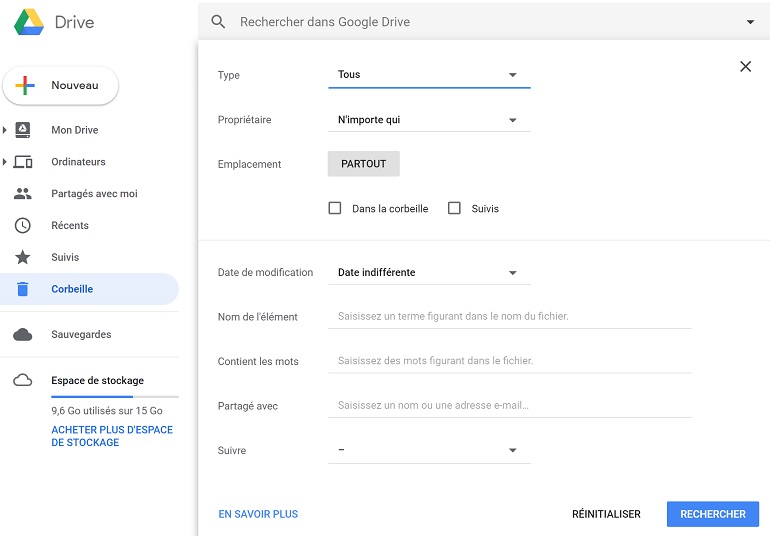This screenshot has height=536, width=770.
Task: Toggle search options arrow in search bar
Action: click(750, 22)
